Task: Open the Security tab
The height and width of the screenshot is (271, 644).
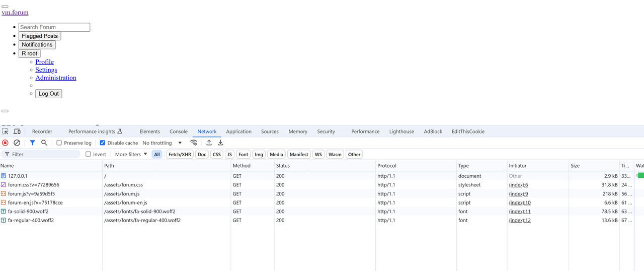Action: coord(326,131)
